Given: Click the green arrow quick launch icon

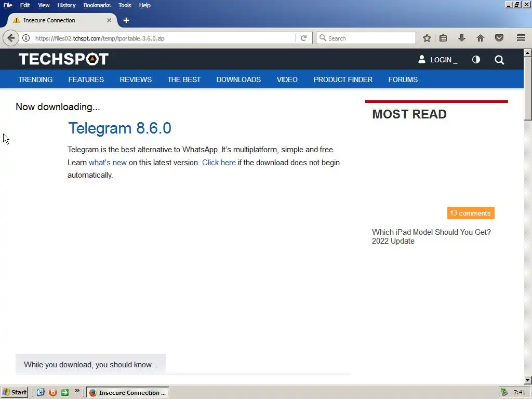Looking at the screenshot, I should (x=65, y=392).
